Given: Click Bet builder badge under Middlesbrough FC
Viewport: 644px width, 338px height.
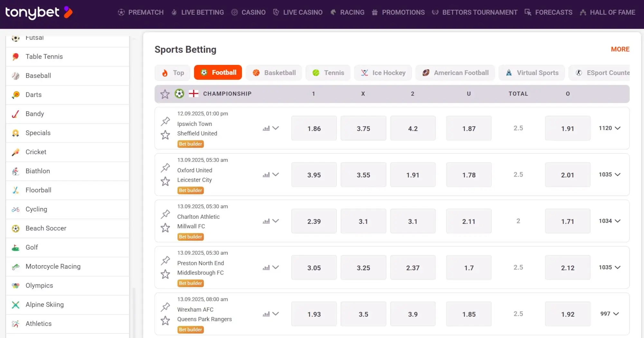Looking at the screenshot, I should [x=190, y=283].
